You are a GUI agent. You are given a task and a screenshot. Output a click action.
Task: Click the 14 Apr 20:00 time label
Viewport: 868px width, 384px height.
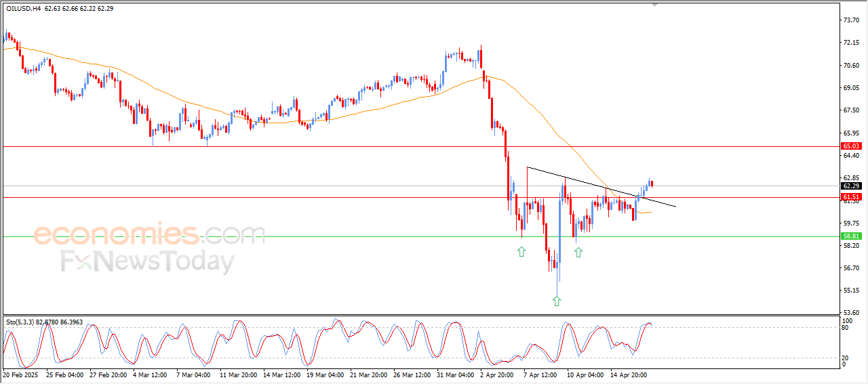pos(627,374)
